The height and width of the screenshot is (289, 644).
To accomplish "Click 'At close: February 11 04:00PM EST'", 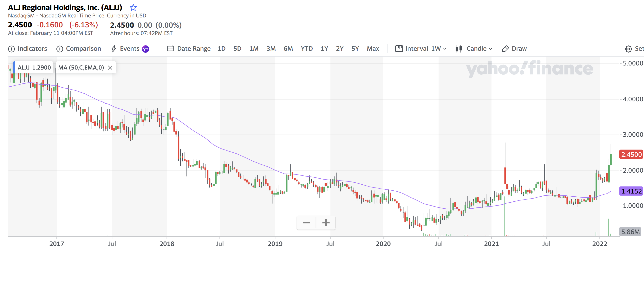I will coord(50,33).
